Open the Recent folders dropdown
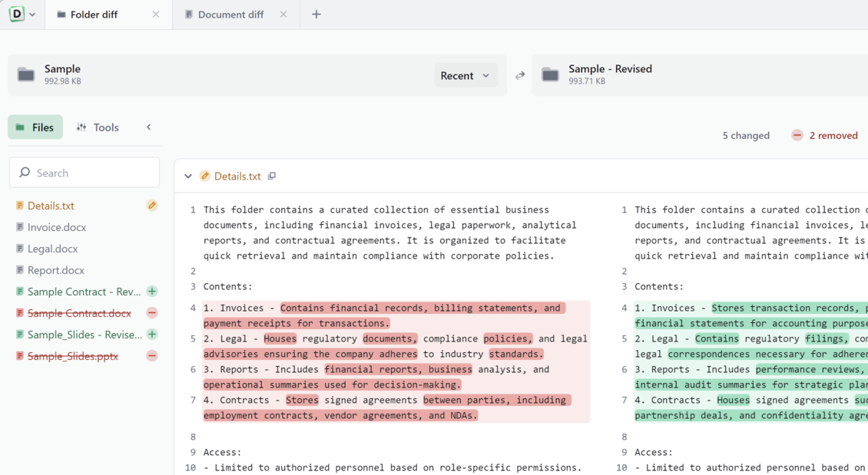 pos(465,75)
